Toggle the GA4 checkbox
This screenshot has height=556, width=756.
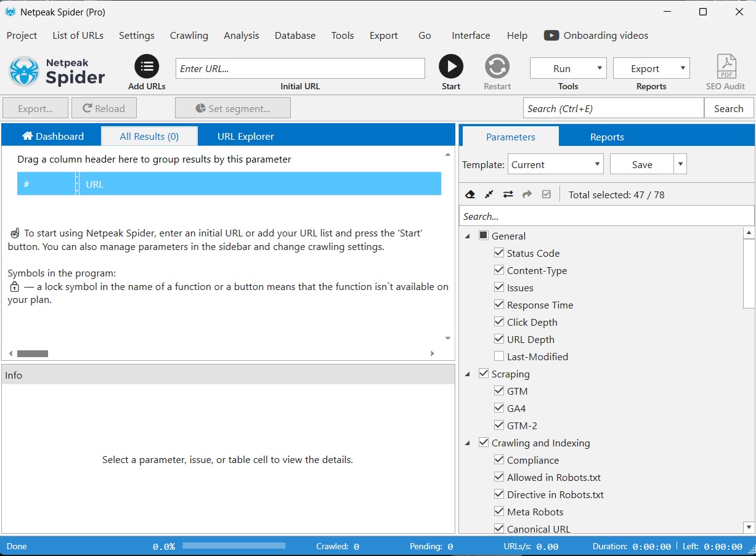[500, 408]
